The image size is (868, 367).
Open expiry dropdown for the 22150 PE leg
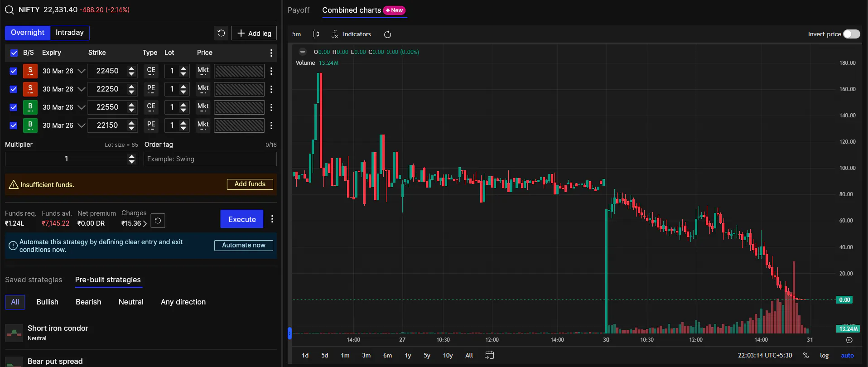82,126
